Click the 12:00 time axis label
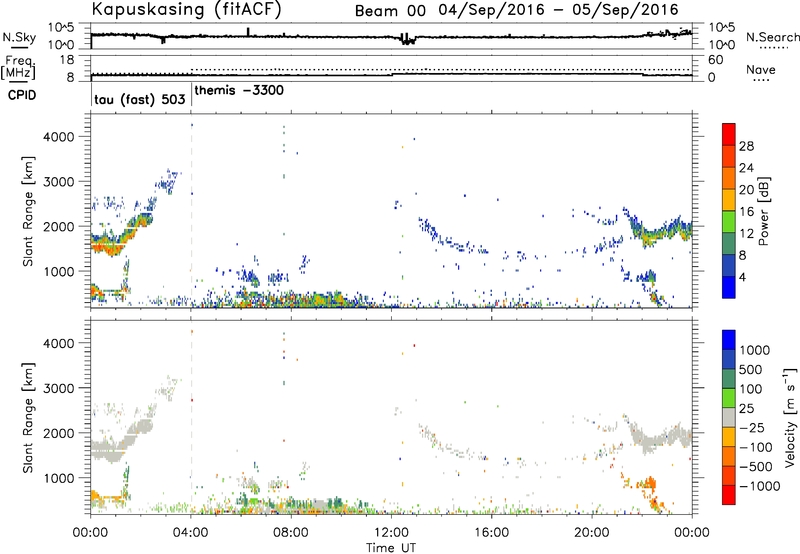The image size is (800, 554). click(391, 533)
